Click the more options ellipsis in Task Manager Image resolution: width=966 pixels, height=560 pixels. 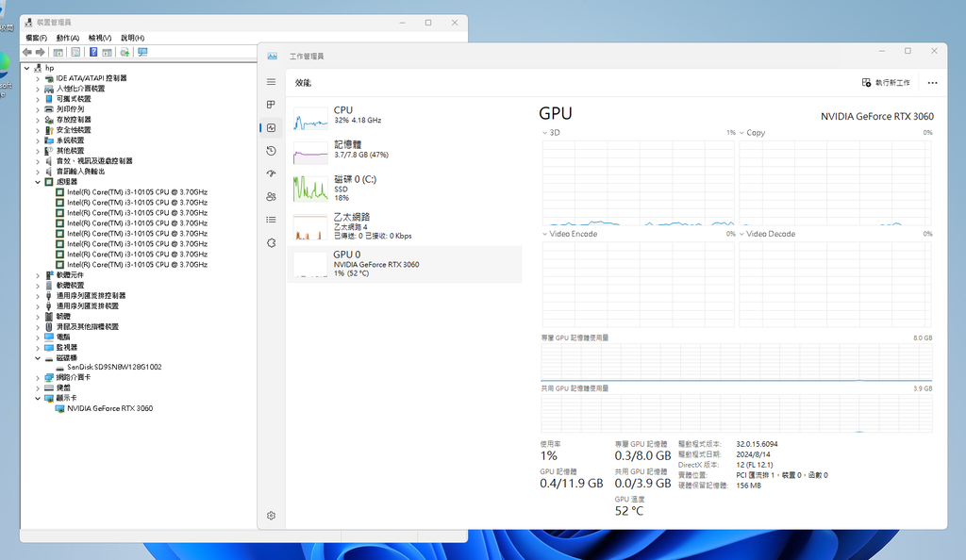(932, 82)
